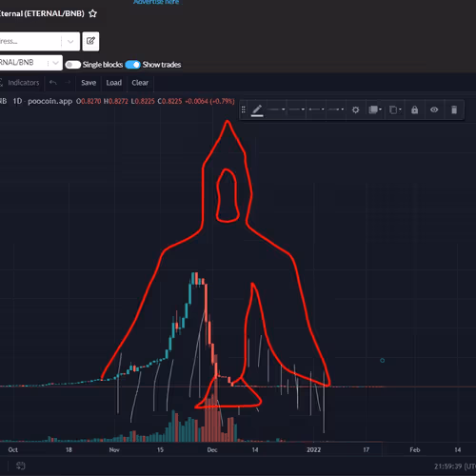
Task: Grab the drawing toolbar drag handle
Action: (x=244, y=109)
